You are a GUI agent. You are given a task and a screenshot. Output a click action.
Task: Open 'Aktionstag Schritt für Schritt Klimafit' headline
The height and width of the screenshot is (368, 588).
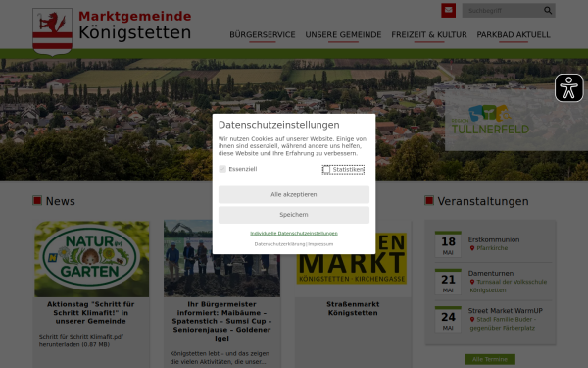91,313
